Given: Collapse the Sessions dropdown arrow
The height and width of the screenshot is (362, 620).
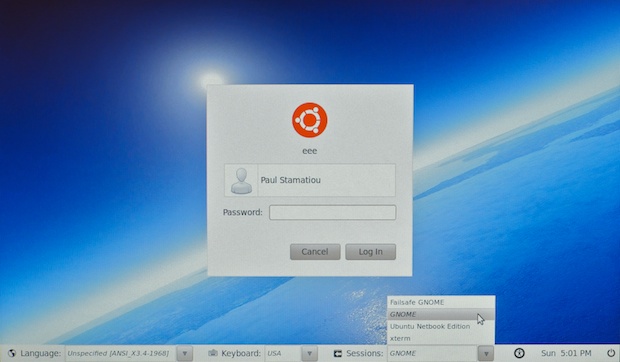Looking at the screenshot, I should click(486, 353).
